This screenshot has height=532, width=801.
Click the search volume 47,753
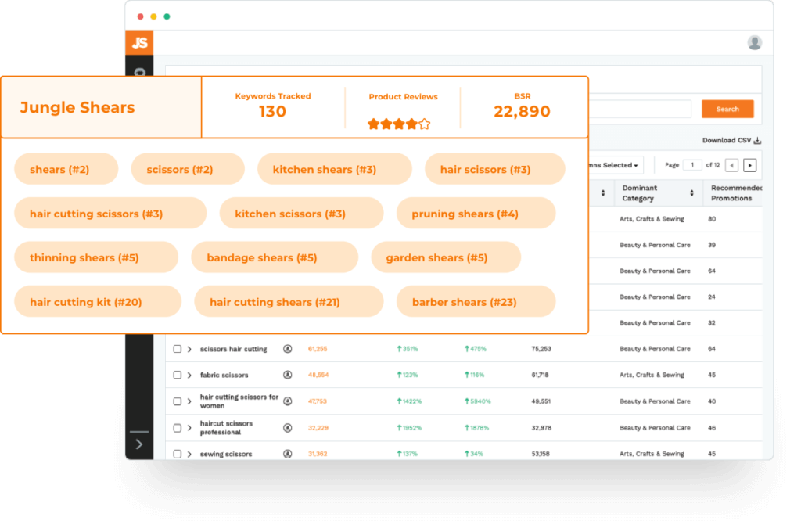[x=318, y=401]
